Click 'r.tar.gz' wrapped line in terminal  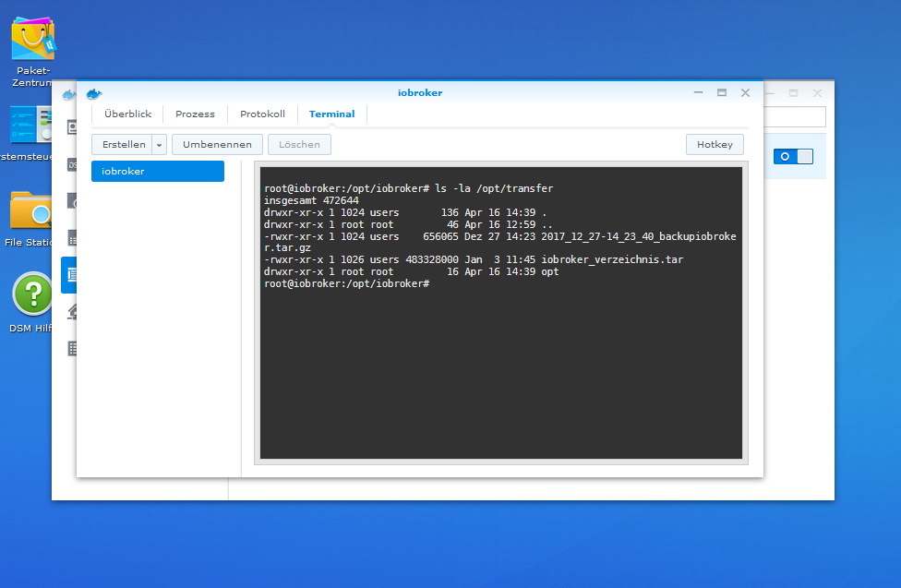(x=287, y=247)
